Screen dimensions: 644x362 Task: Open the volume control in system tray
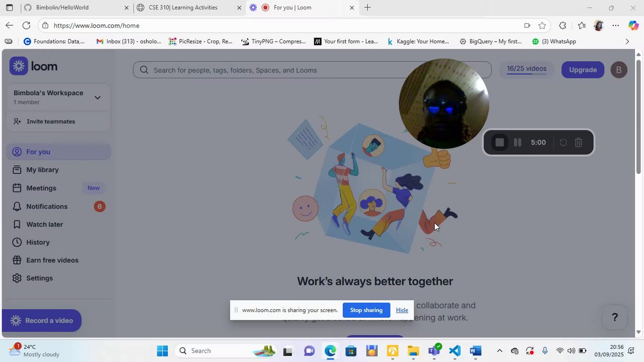click(x=571, y=351)
